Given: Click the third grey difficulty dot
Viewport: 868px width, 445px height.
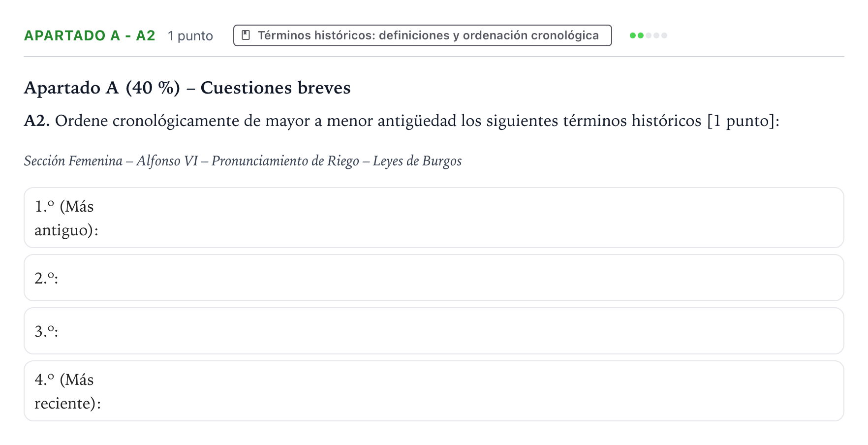Looking at the screenshot, I should point(649,35).
